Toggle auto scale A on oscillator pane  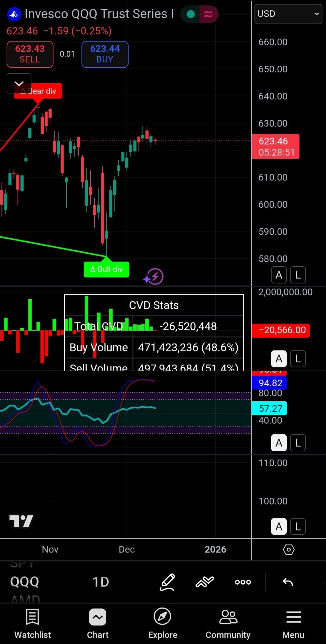[x=279, y=443]
